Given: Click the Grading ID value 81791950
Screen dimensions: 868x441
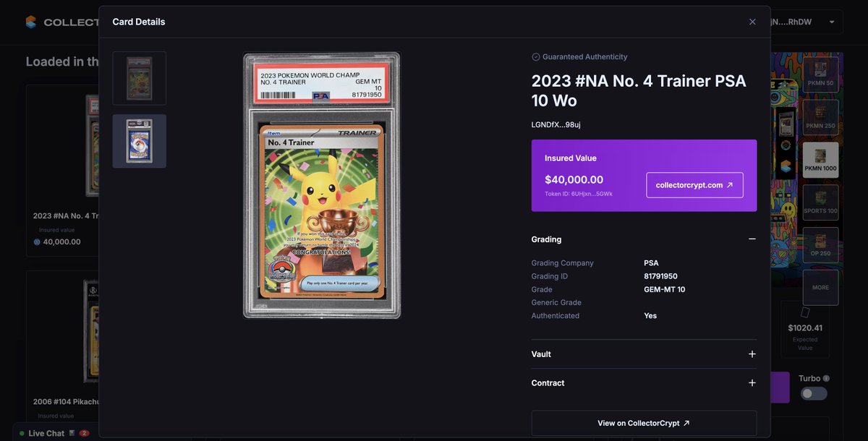Looking at the screenshot, I should point(660,276).
